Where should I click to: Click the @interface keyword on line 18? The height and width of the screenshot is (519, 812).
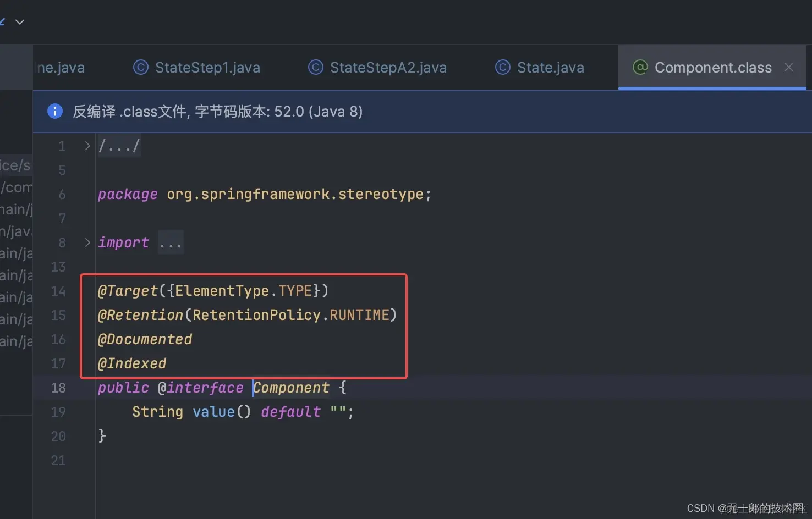[201, 388]
